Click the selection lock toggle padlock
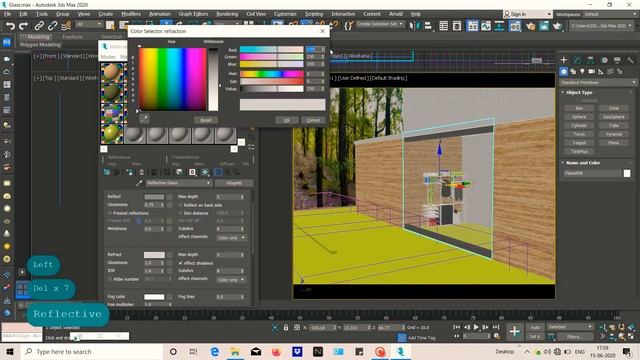 pos(286,327)
